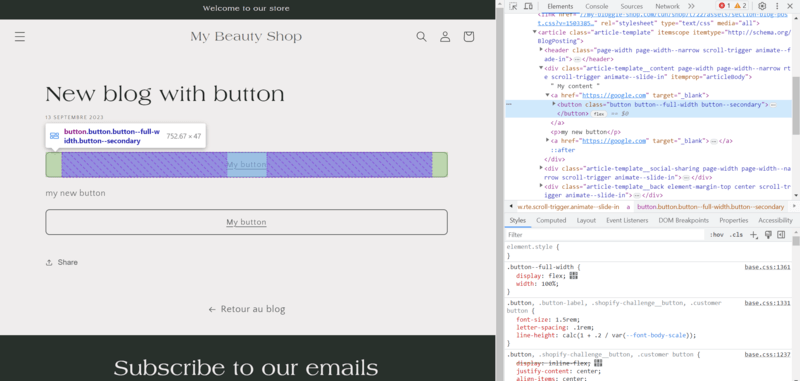Open the DOM Breakpoints tab
The width and height of the screenshot is (800, 381).
[684, 220]
